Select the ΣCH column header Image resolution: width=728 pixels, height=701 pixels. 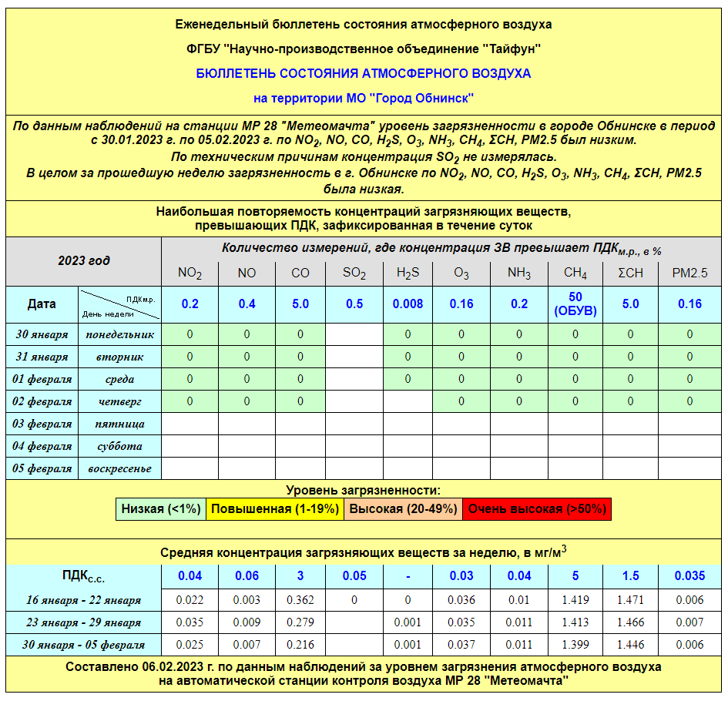[x=630, y=273]
